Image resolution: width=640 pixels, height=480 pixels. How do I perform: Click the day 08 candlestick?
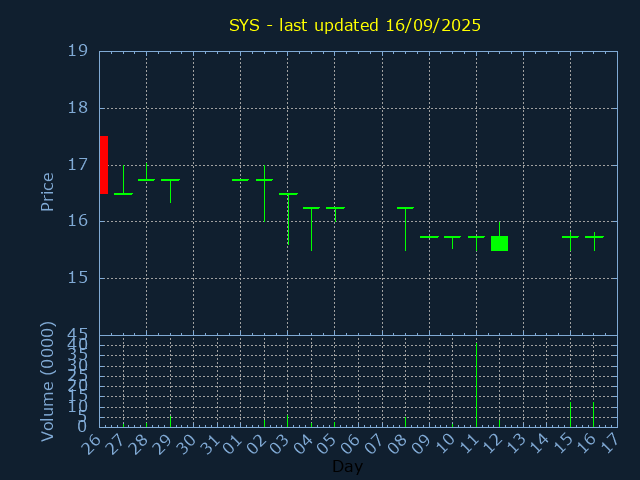(405, 229)
